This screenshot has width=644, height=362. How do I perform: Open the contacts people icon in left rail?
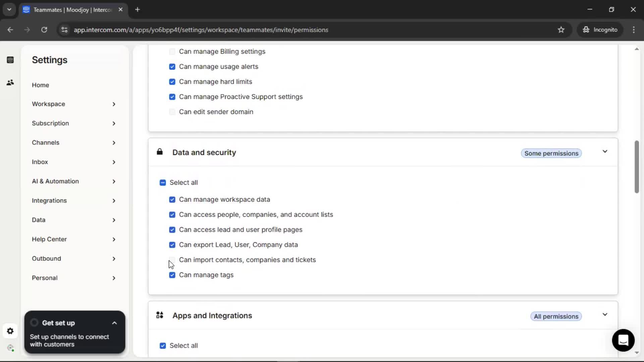(x=10, y=82)
